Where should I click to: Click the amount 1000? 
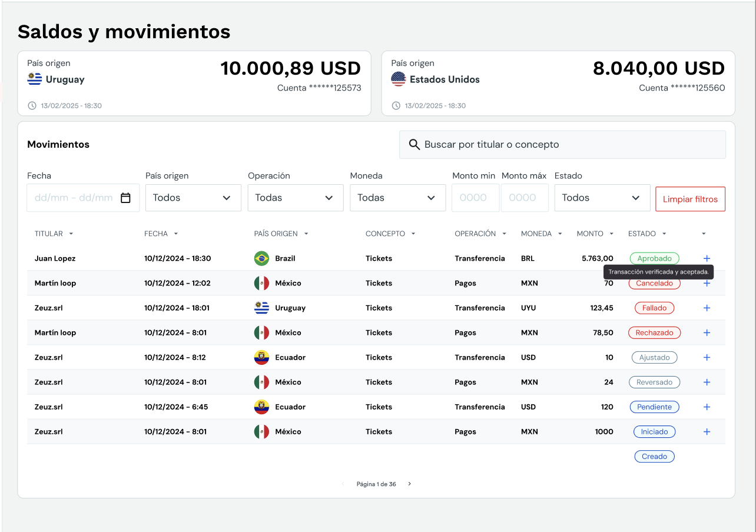604,431
